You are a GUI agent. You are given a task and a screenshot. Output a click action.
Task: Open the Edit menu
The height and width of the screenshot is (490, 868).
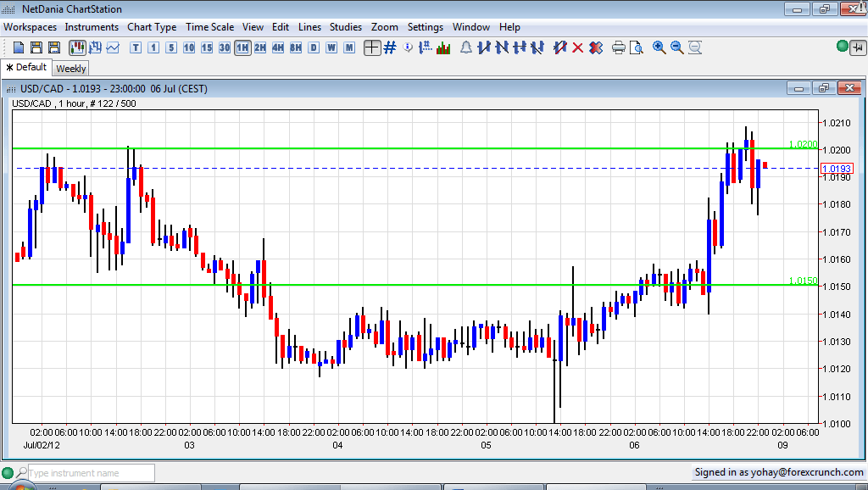[280, 27]
